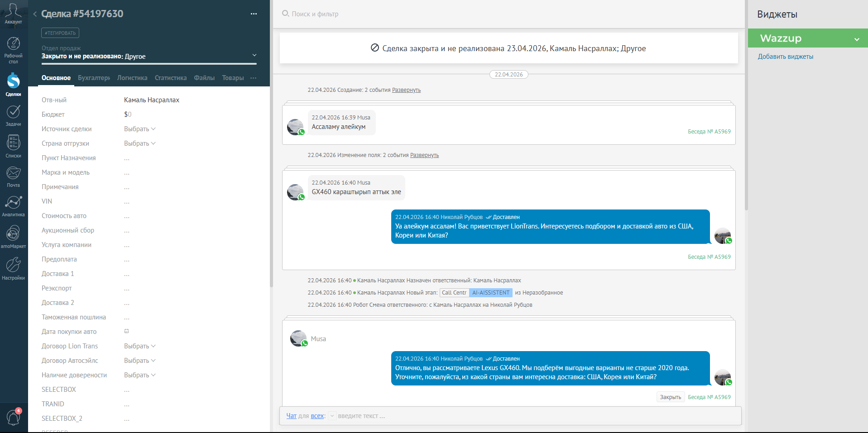Click the Чат link in message box
Viewport: 868px width, 433px height.
tap(291, 416)
